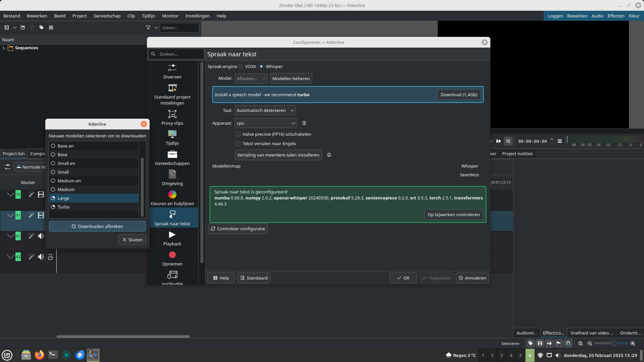The image size is (644, 362).
Task: Open the Apparaat cpu dropdown
Action: click(266, 123)
